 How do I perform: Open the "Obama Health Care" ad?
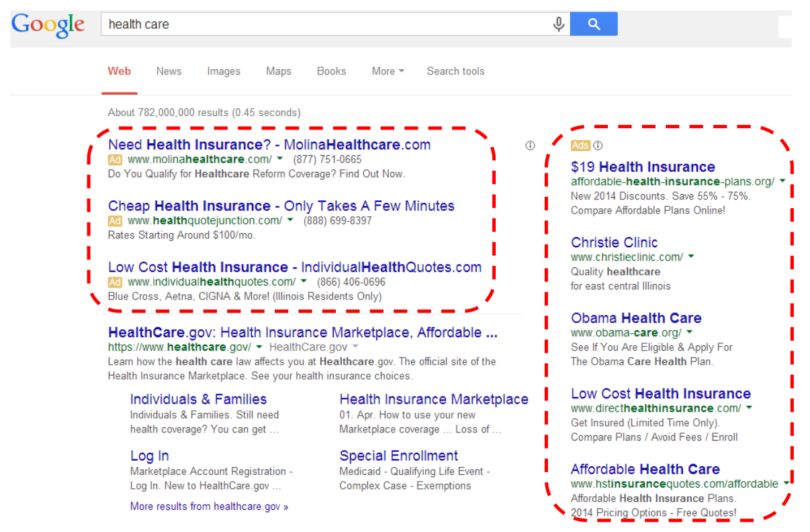[636, 318]
